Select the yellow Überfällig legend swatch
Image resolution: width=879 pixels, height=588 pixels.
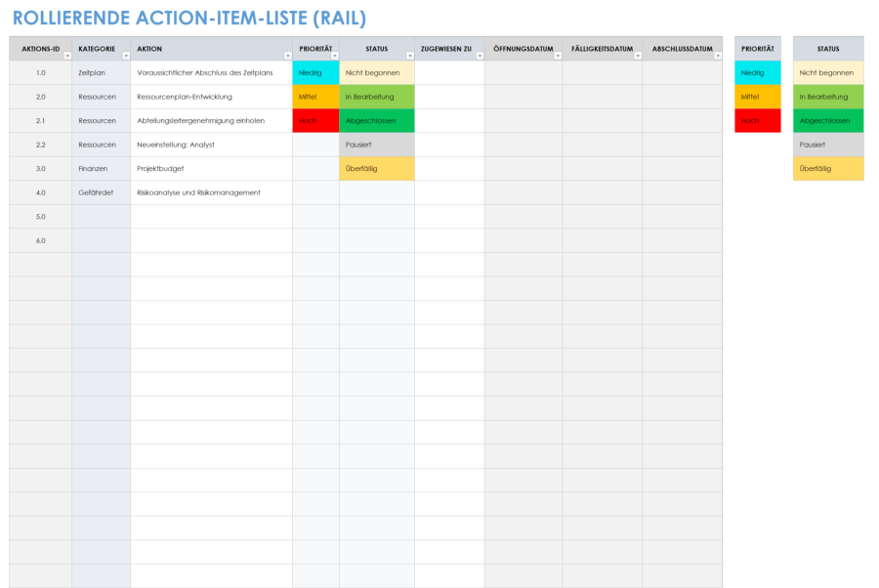[827, 168]
